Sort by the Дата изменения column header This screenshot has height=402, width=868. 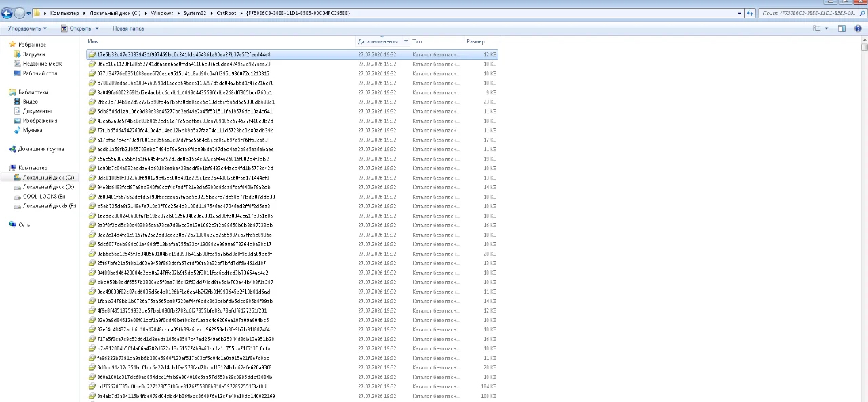coord(378,42)
